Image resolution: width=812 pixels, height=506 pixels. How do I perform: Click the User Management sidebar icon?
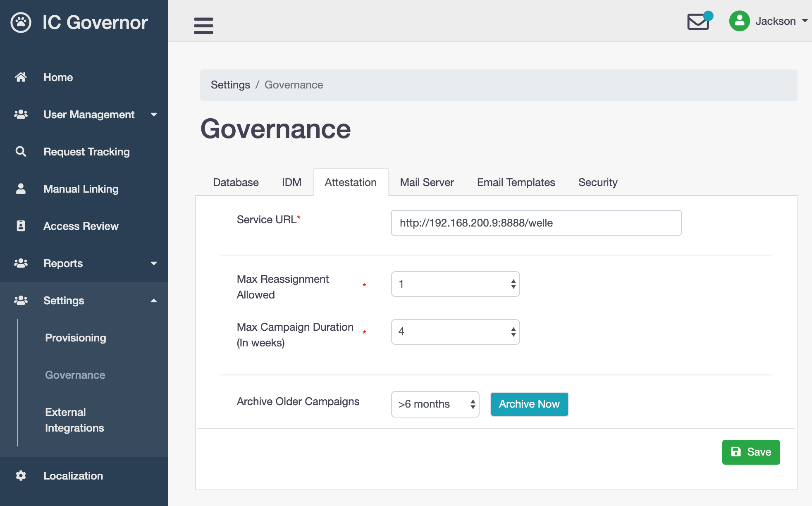tap(20, 114)
